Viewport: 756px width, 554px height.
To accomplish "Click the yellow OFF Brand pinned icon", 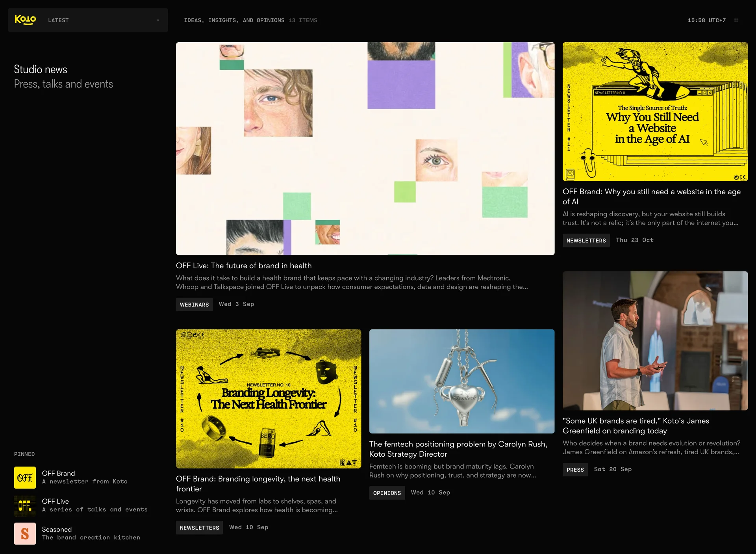I will coord(25,478).
